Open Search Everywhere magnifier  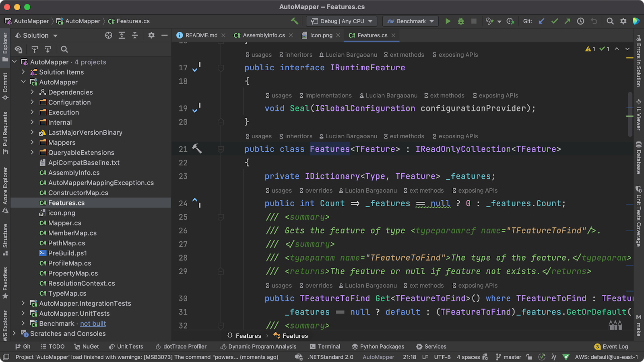coord(610,21)
